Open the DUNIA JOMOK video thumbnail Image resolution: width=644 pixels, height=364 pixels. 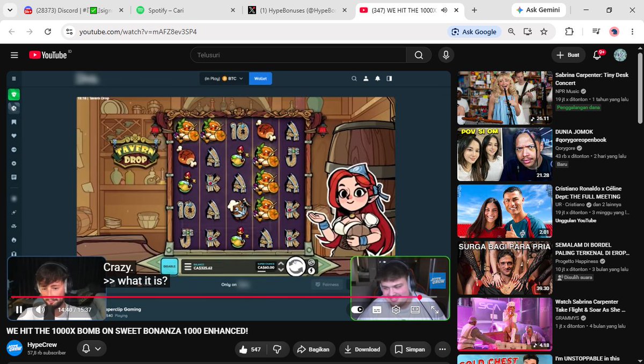point(504,154)
